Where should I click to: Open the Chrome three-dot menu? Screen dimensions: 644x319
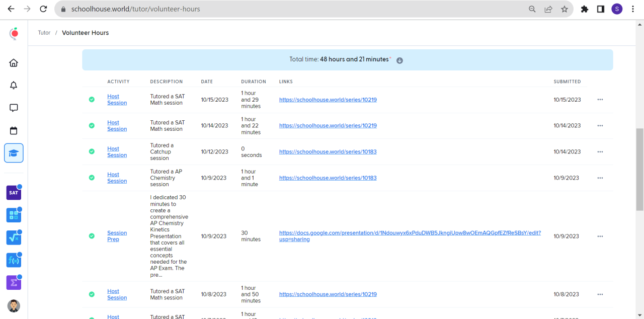coord(633,9)
